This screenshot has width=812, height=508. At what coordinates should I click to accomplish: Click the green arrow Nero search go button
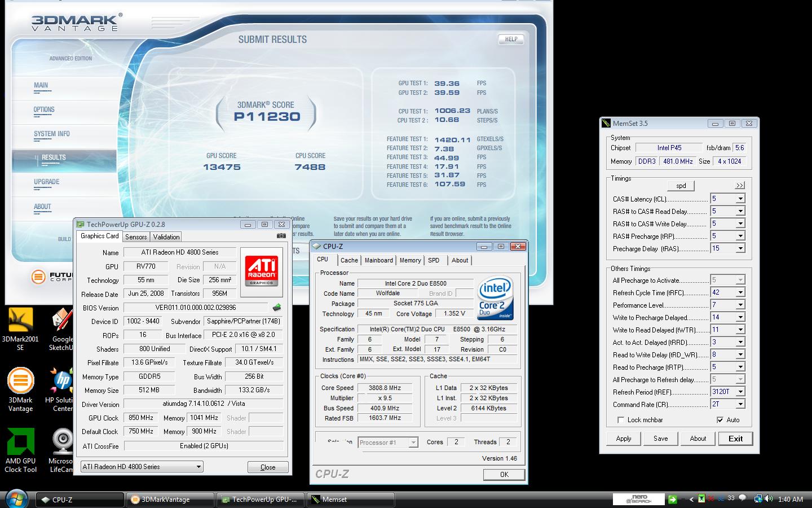pyautogui.click(x=673, y=499)
